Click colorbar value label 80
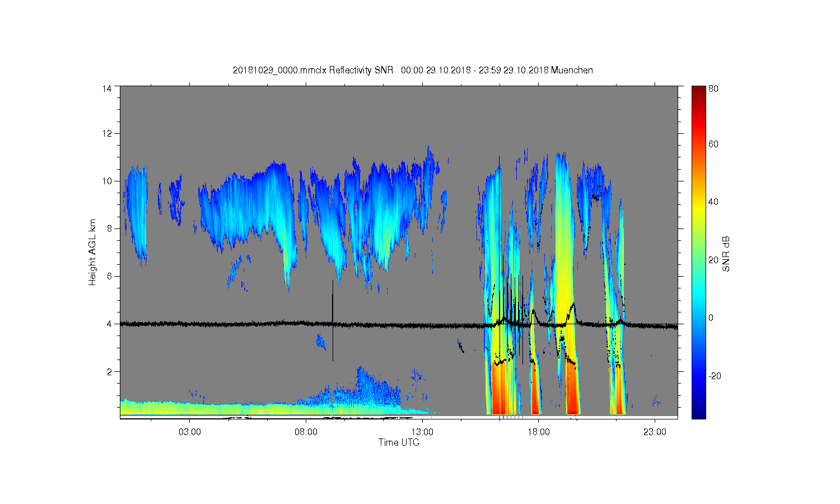Image resolution: width=840 pixels, height=504 pixels. pyautogui.click(x=713, y=88)
